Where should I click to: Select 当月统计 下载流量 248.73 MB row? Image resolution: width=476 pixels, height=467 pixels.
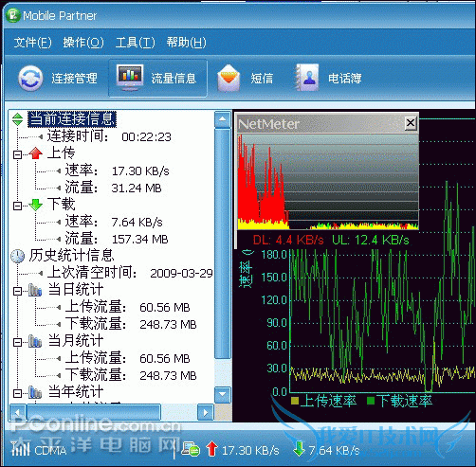pyautogui.click(x=131, y=375)
